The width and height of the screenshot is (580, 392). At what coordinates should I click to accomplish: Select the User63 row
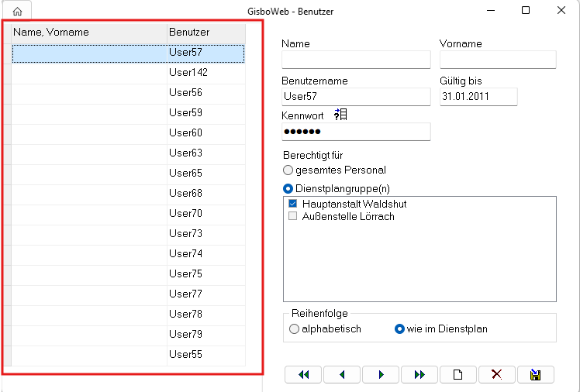click(129, 154)
